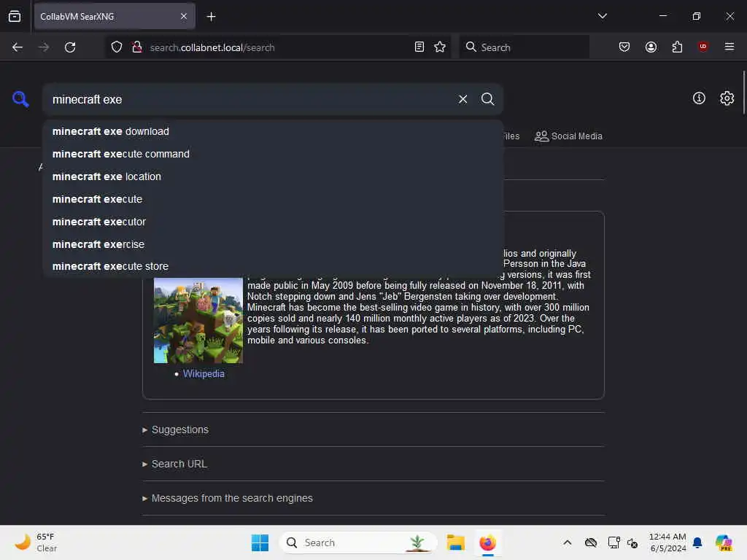Open the Extensions puzzle icon
The width and height of the screenshot is (747, 560).
pos(677,47)
